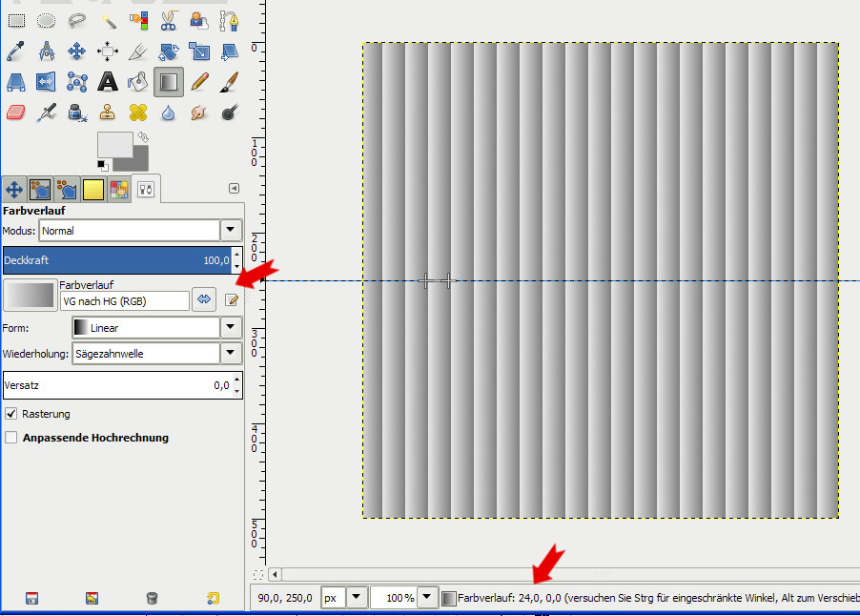
Task: Delete saved tool options via trash icon
Action: (x=152, y=598)
